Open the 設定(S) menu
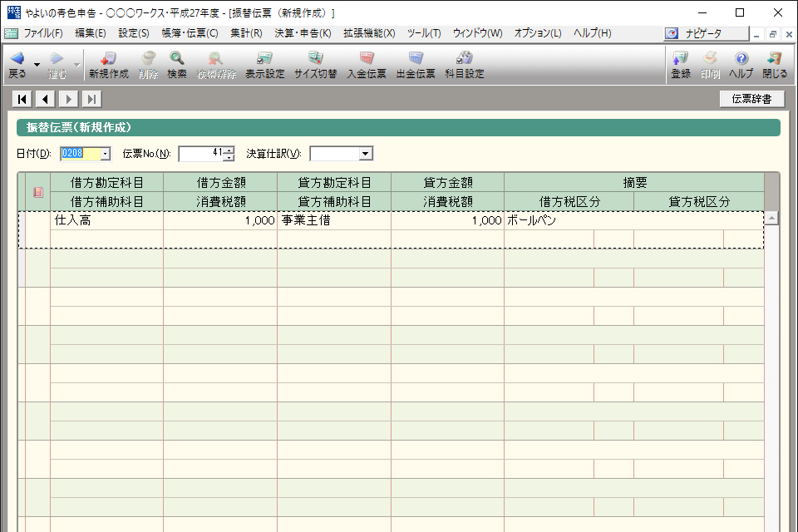The image size is (798, 532). coord(134,33)
